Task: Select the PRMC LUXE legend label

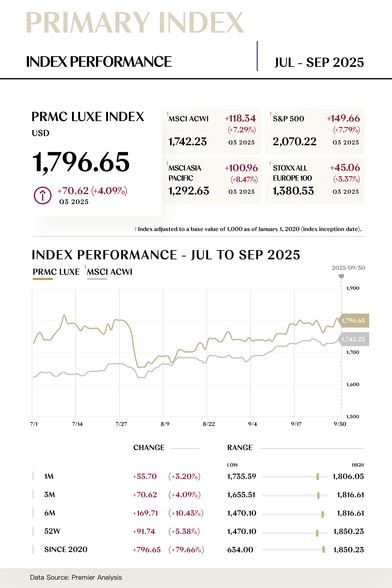Action: (x=56, y=272)
